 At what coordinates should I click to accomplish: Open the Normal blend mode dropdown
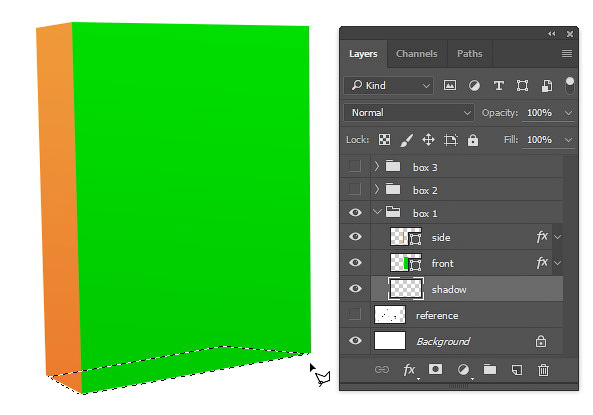[409, 113]
